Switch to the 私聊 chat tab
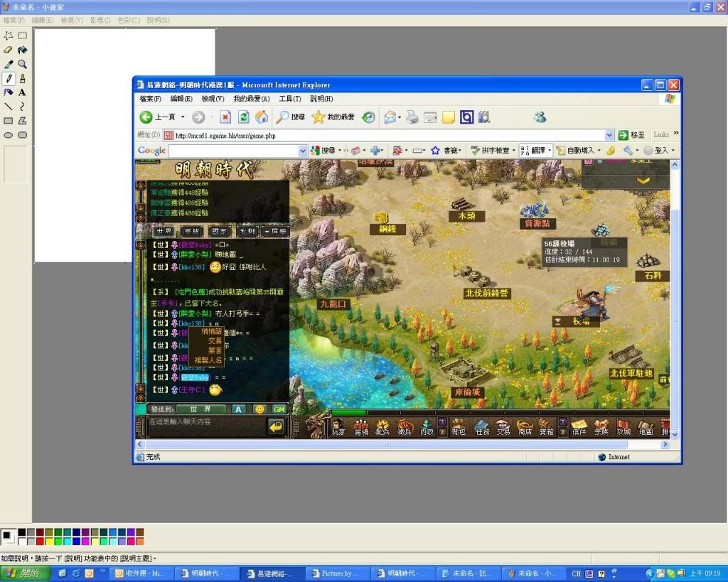The image size is (728, 582). 247,231
